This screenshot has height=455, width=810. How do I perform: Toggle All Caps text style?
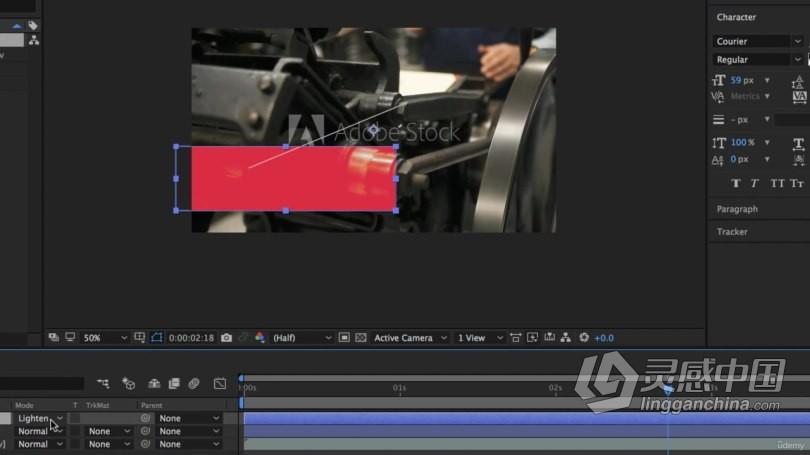(x=777, y=183)
